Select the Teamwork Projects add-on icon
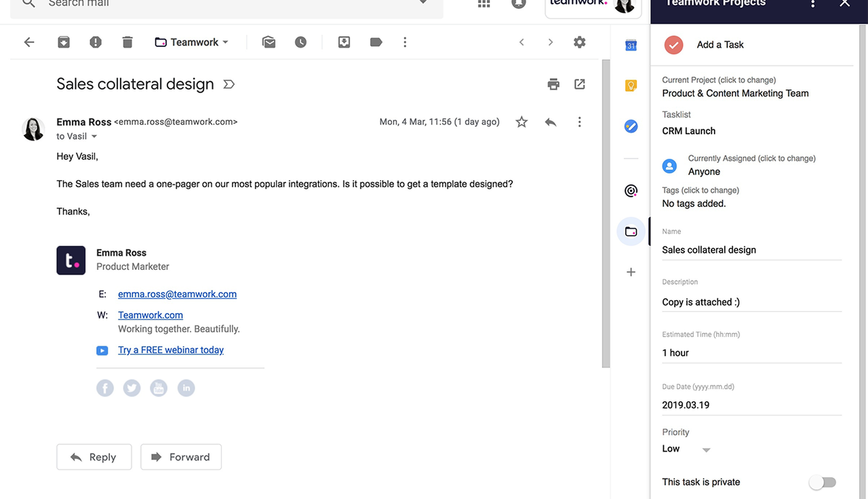Image resolution: width=868 pixels, height=499 pixels. [x=631, y=231]
